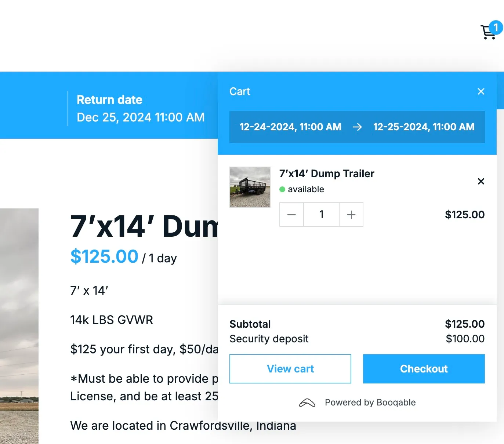Viewport: 504px width, 444px height.
Task: Click the arrow between rental dates
Action: coord(357,127)
